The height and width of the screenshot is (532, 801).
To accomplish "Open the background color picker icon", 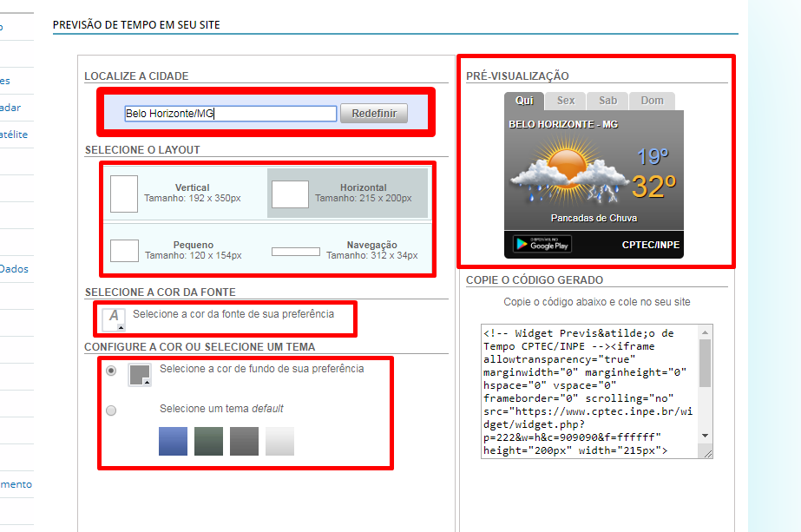I will click(140, 374).
